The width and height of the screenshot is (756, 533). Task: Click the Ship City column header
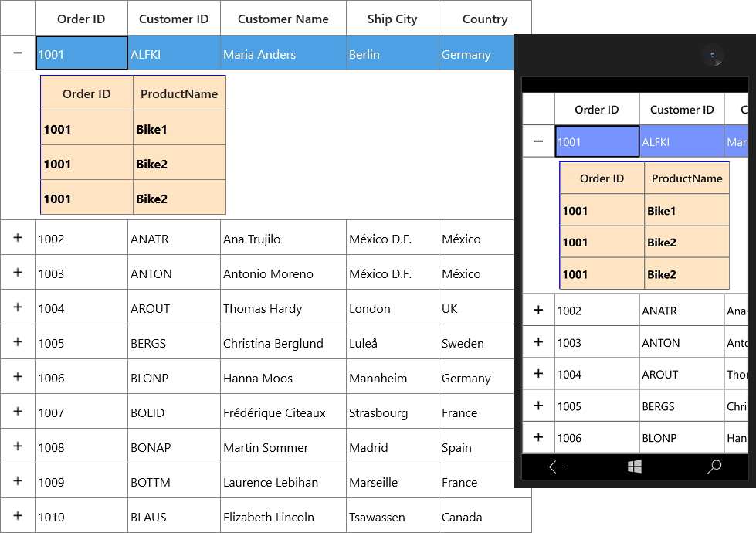click(392, 19)
